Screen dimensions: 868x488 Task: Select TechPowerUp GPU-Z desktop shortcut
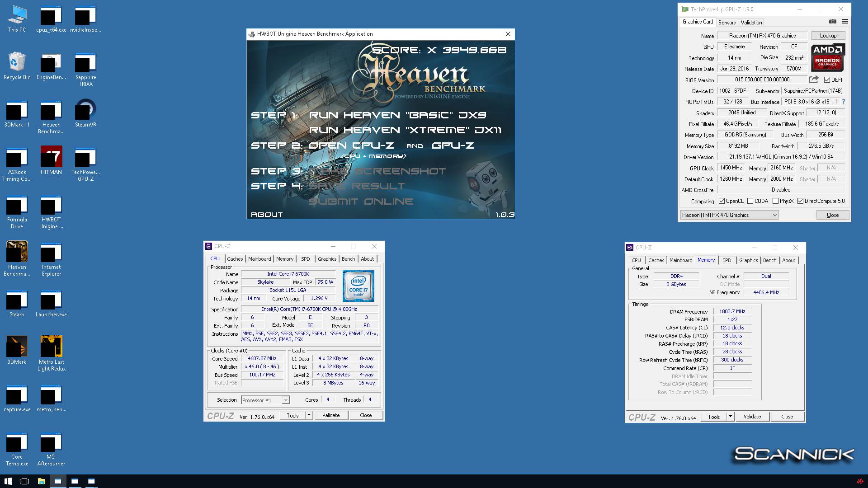[x=85, y=165]
